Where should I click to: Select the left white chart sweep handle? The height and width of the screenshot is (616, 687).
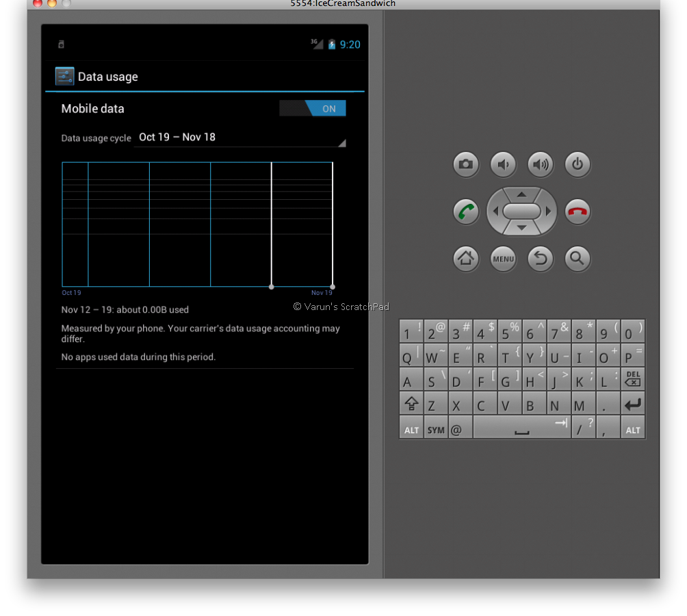click(x=272, y=287)
